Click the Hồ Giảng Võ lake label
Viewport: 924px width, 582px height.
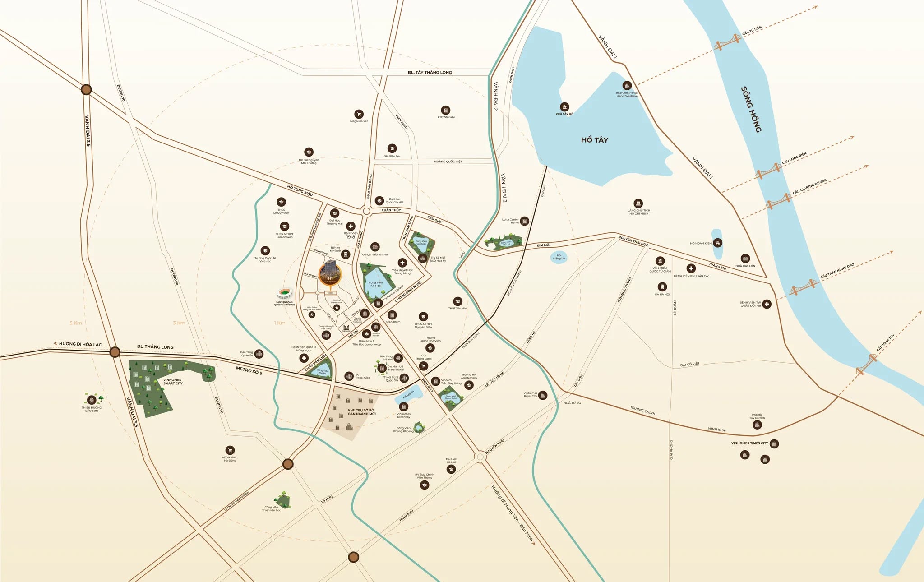[559, 257]
